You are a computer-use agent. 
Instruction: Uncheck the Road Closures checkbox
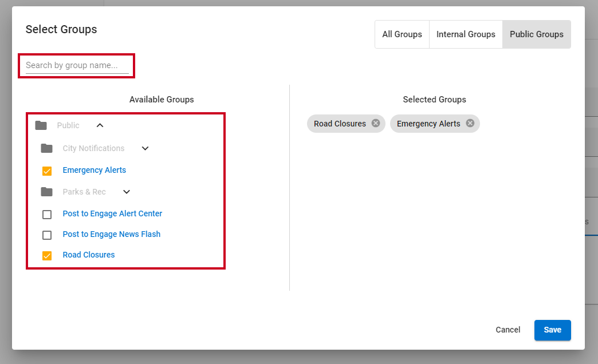click(47, 256)
